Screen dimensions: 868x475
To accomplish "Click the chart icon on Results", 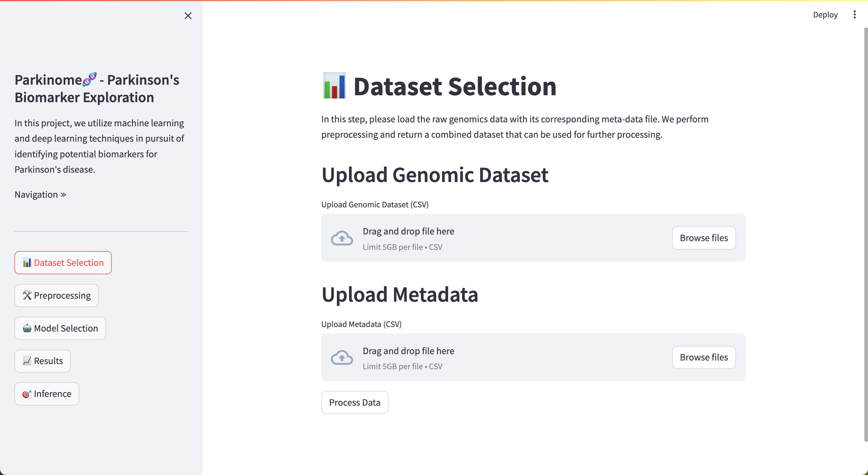I will pyautogui.click(x=27, y=360).
